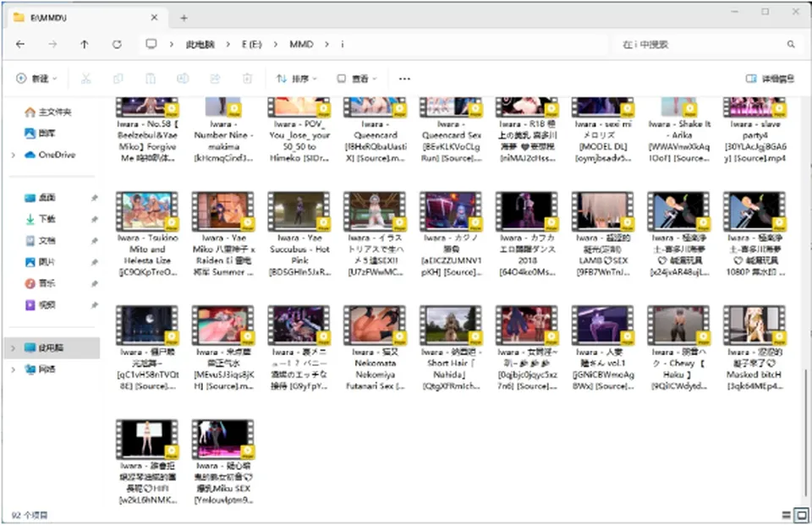This screenshot has width=812, height=525.
Task: Click E (E:) in the address breadcrumb
Action: coord(252,45)
